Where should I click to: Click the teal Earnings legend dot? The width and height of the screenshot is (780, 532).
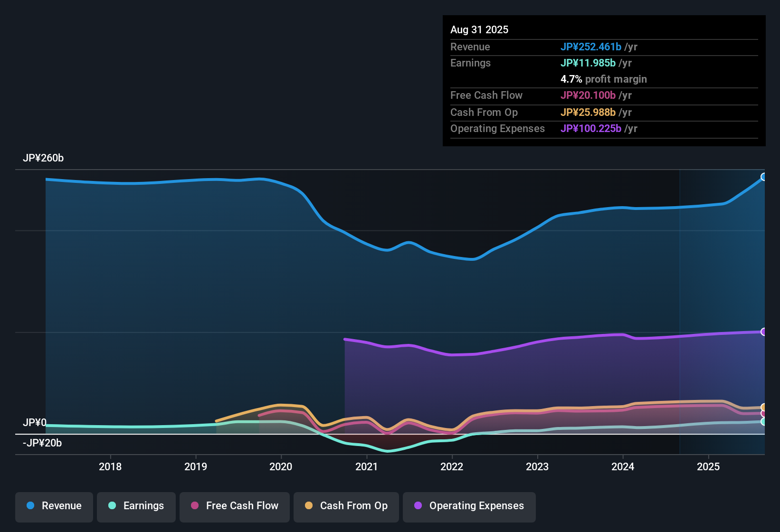point(112,506)
